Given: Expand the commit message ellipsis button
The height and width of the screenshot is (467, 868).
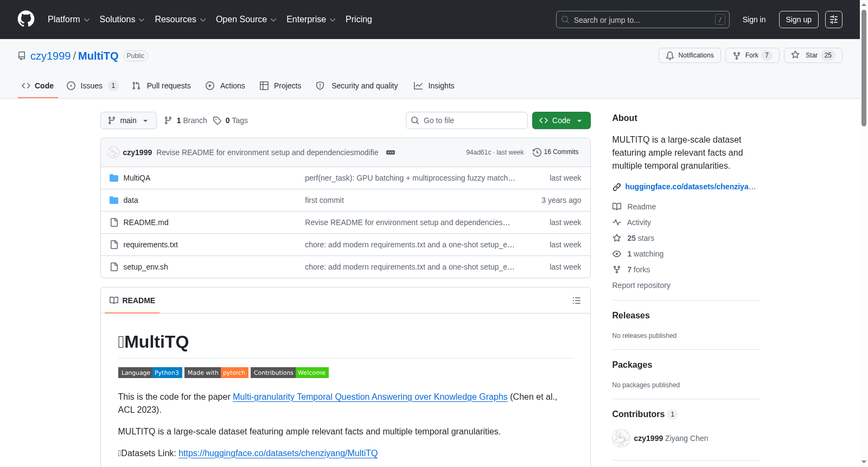Looking at the screenshot, I should tap(391, 152).
